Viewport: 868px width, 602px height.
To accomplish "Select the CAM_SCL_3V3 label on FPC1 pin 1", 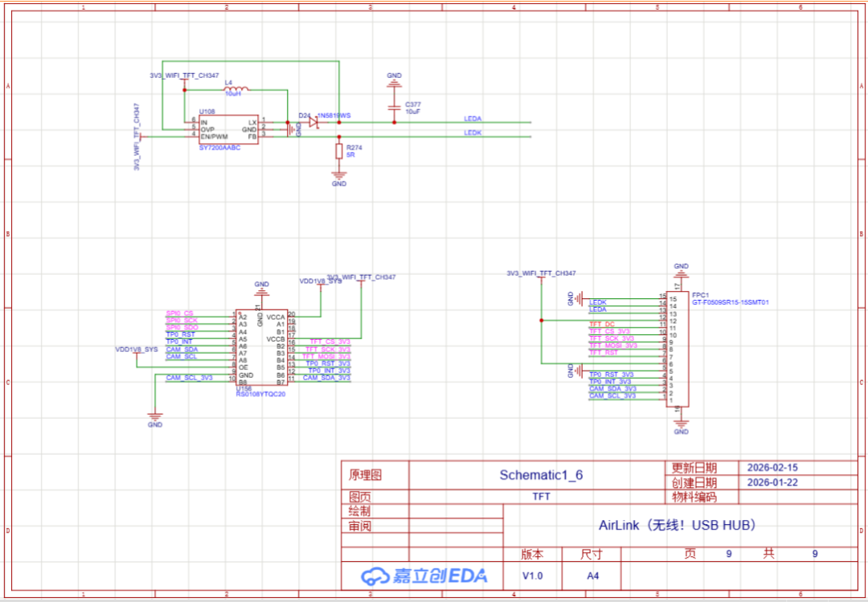I will click(x=612, y=396).
